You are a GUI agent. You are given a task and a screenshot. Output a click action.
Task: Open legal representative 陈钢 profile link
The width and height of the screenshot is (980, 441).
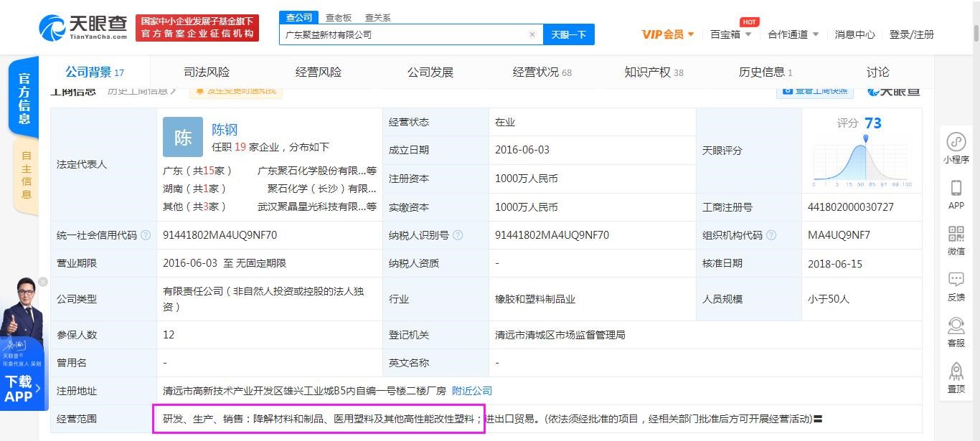coord(225,129)
